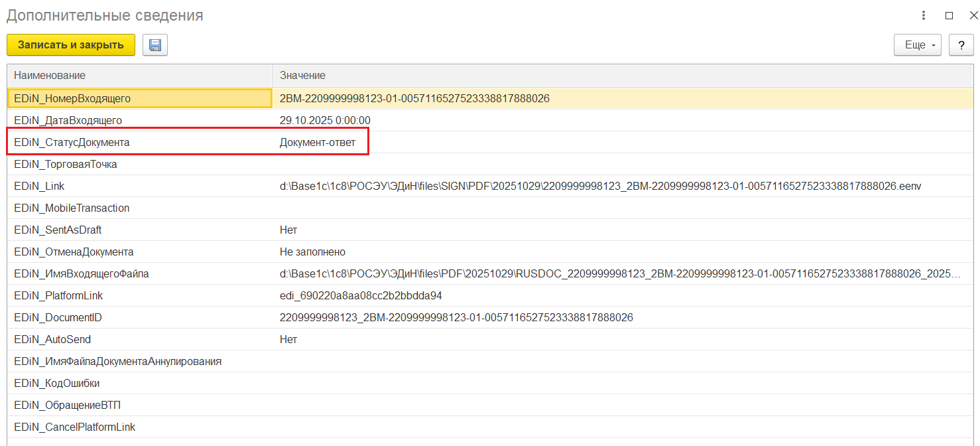Screen dimensions: 980x446
Task: Select the EDiN_SentAsDraft row
Action: 58,230
